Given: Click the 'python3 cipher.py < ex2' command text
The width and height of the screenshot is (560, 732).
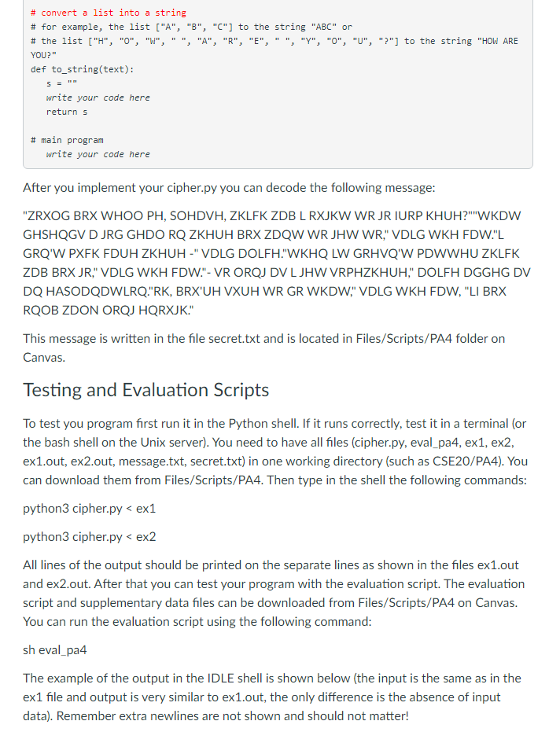Looking at the screenshot, I should click(x=89, y=537).
